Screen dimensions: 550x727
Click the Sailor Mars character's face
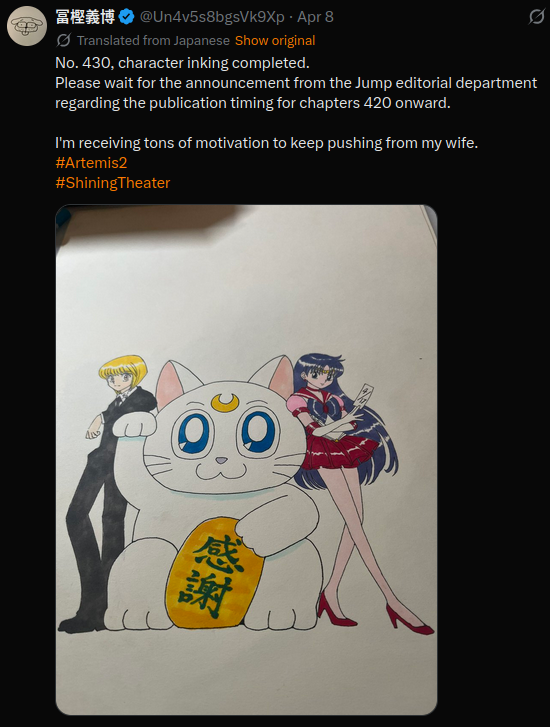coord(320,380)
